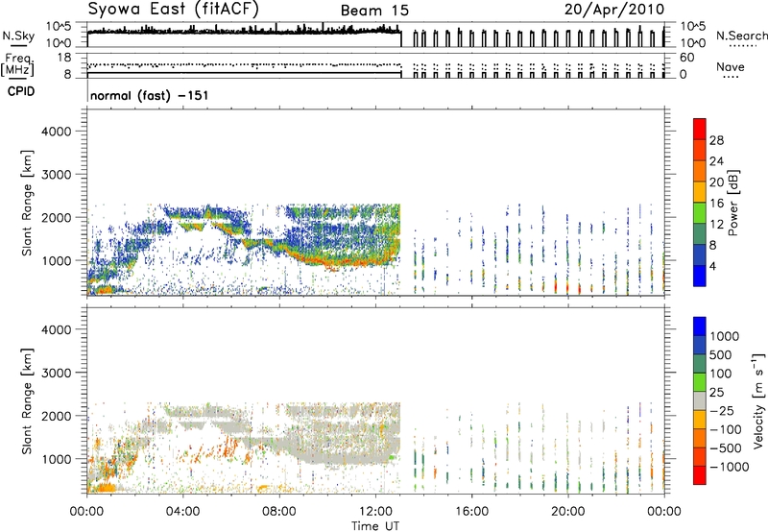Select the 'Power [dB]' colorbar title

coord(732,203)
